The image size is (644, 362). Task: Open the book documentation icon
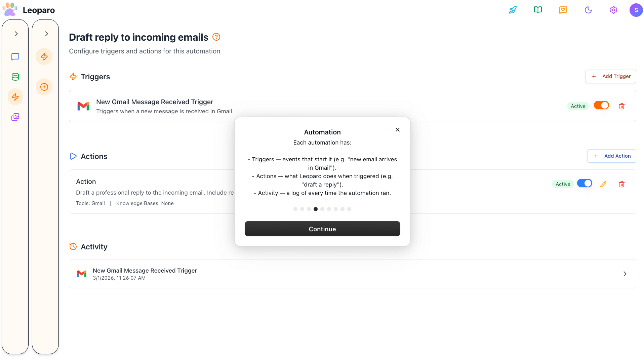[538, 10]
